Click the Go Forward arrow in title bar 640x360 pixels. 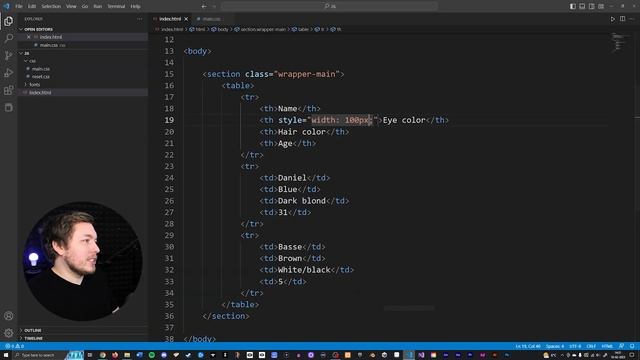point(214,6)
